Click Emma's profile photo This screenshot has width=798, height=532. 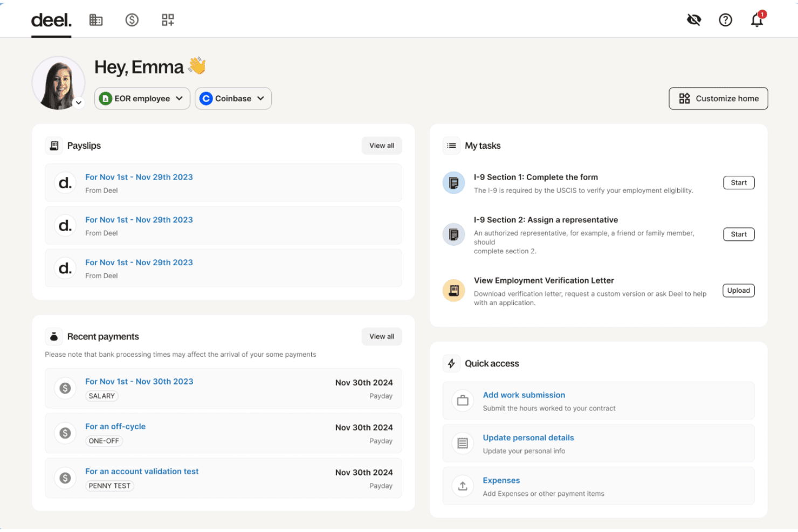[58, 83]
